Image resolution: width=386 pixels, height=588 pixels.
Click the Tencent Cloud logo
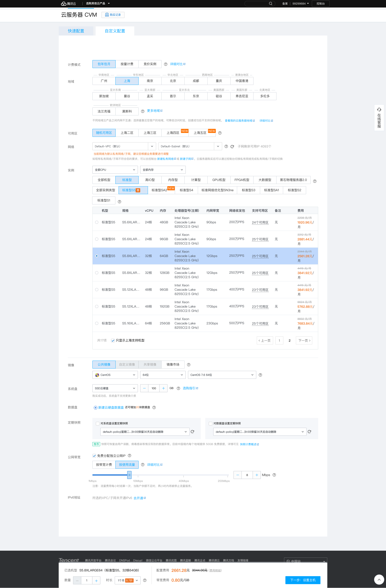68,3
